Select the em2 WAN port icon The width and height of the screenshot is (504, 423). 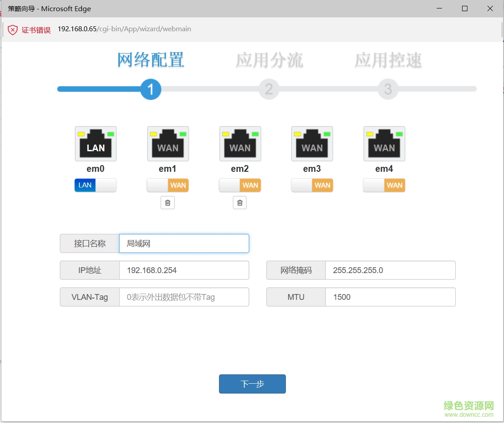[240, 143]
